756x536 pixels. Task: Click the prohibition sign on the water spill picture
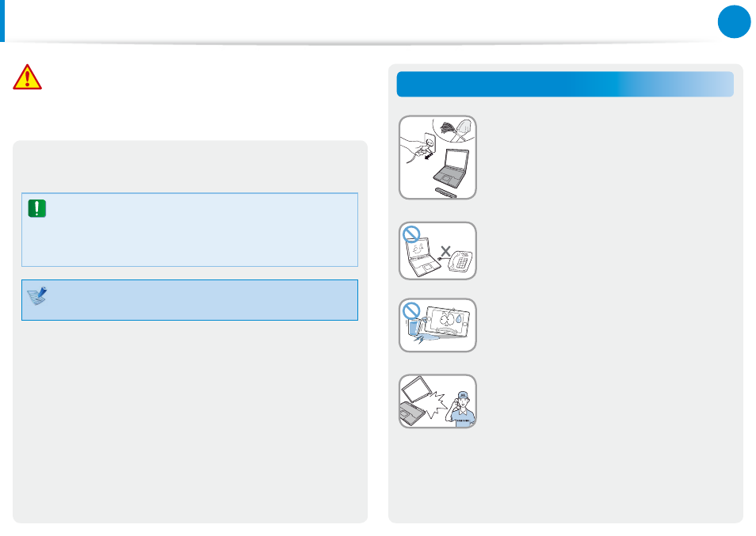(411, 310)
